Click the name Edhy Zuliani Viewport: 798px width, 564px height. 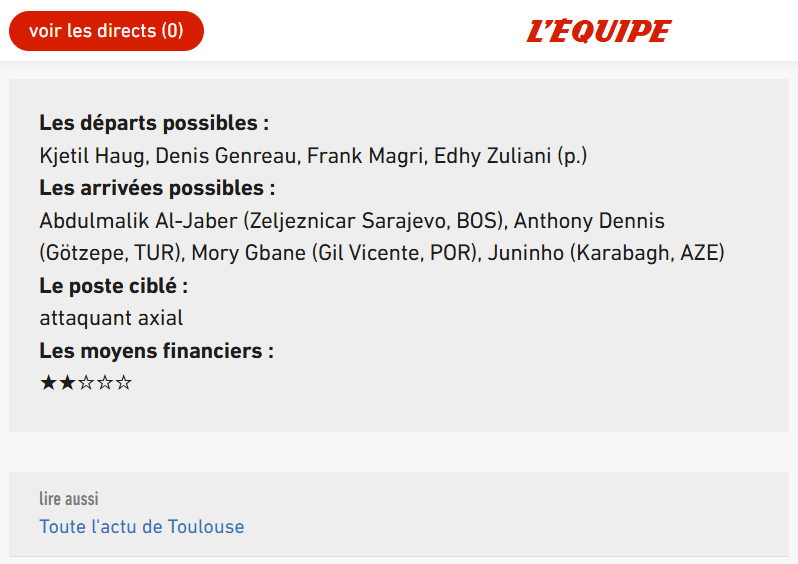[493, 156]
